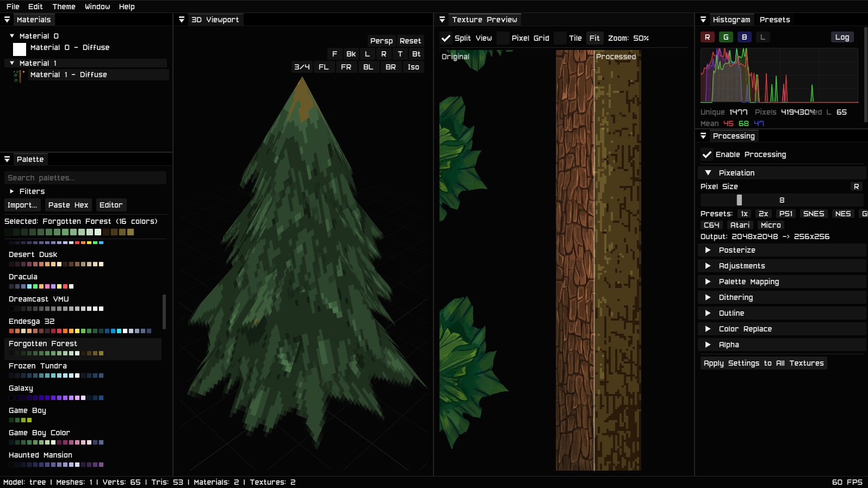This screenshot has height=488, width=868.
Task: Collapse the Histogram panel arrow
Action: click(x=703, y=20)
